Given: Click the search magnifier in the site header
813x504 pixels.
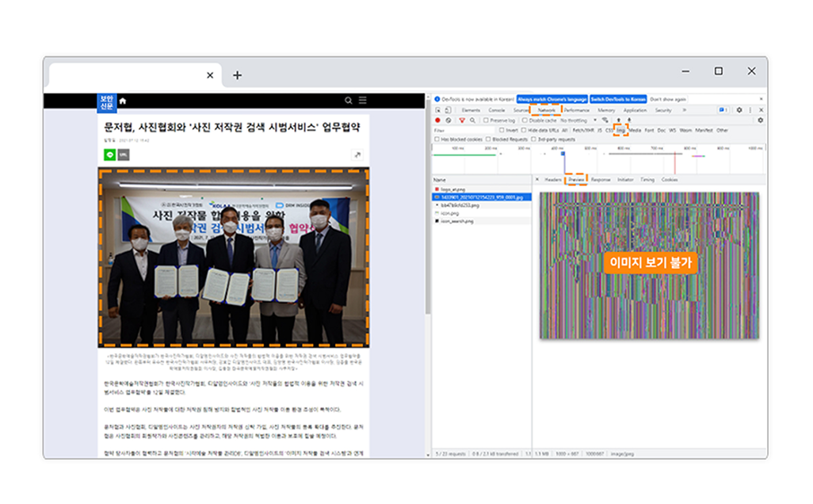Looking at the screenshot, I should [x=349, y=100].
